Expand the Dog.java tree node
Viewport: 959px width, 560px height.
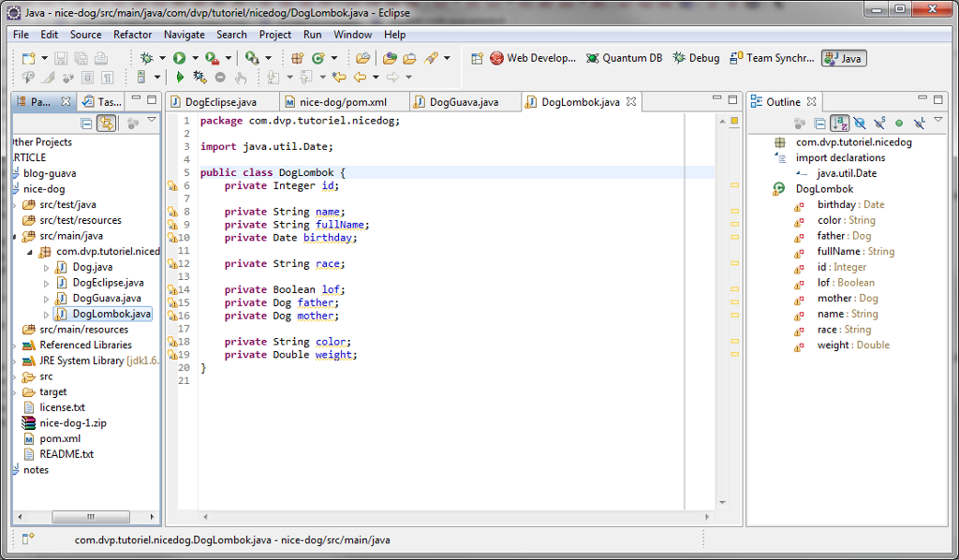coord(47,268)
